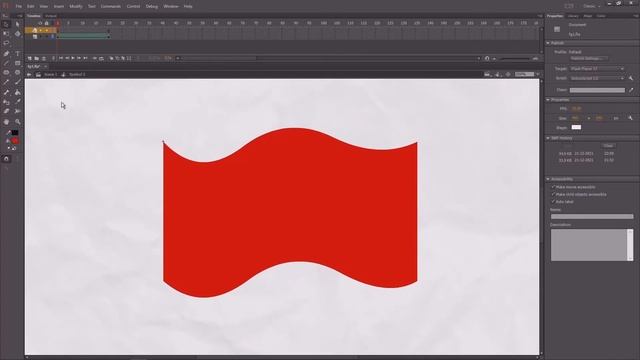This screenshot has height=360, width=640.
Task: Select the Lasso tool
Action: coord(6,43)
